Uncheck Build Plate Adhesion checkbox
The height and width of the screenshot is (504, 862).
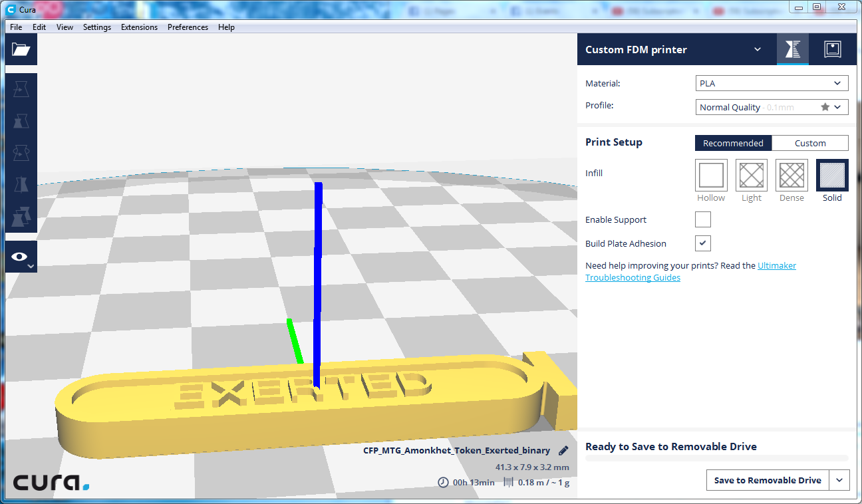coord(703,243)
